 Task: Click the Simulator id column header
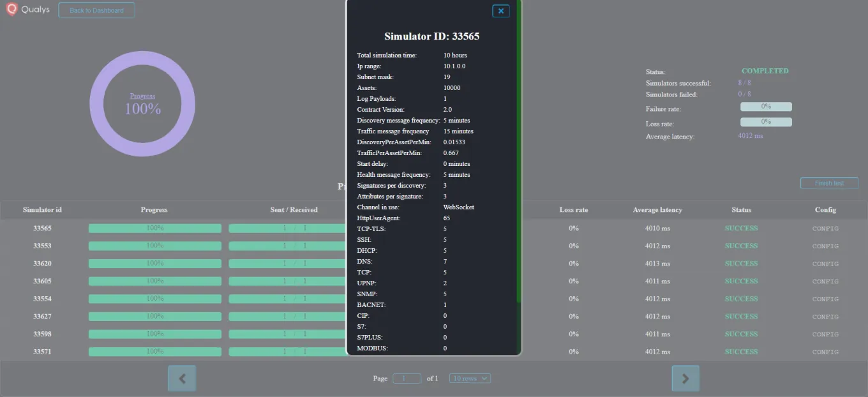pyautogui.click(x=41, y=209)
